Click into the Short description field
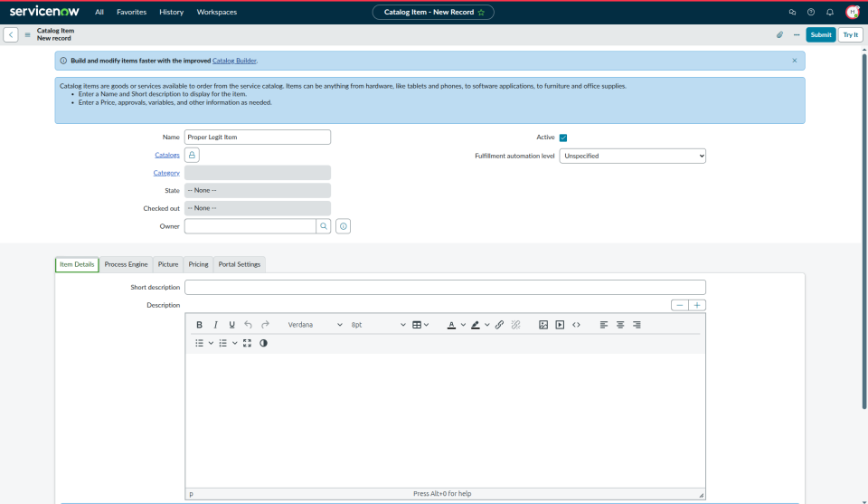This screenshot has width=868, height=504. [445, 288]
